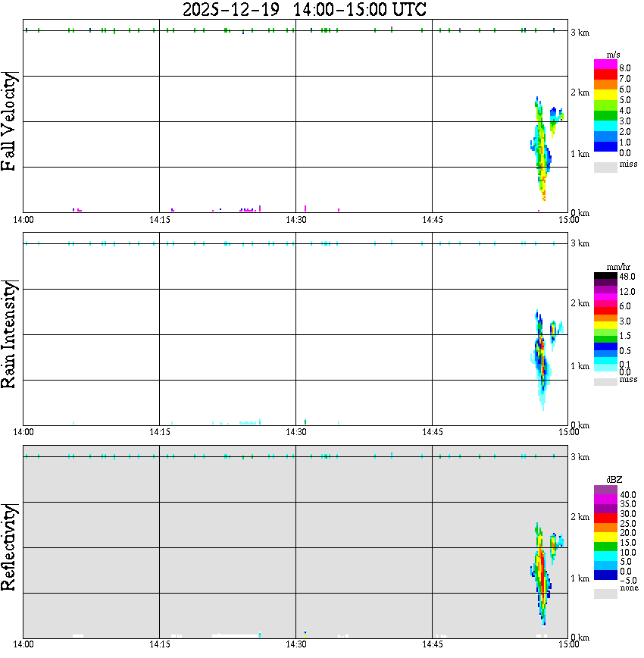Viewport: 644px width, 658px height.
Task: Click the '14:30' tick under the Reflectivity plot
Action: point(296,644)
